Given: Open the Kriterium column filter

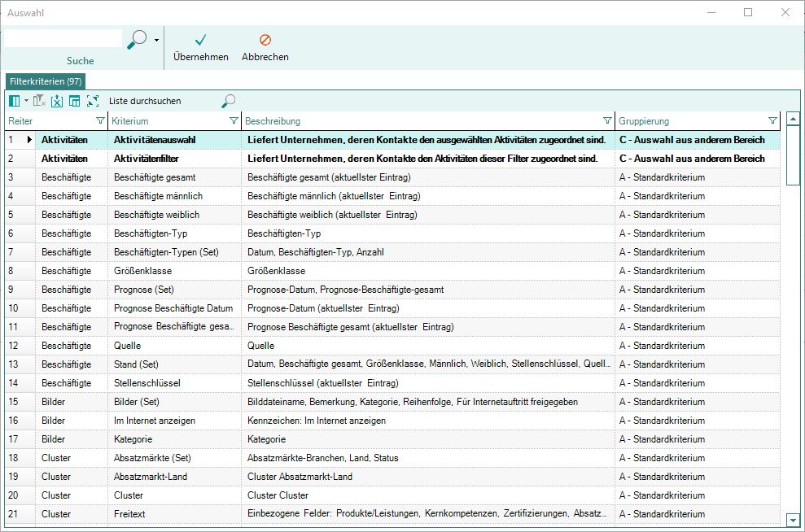Looking at the screenshot, I should pos(234,121).
